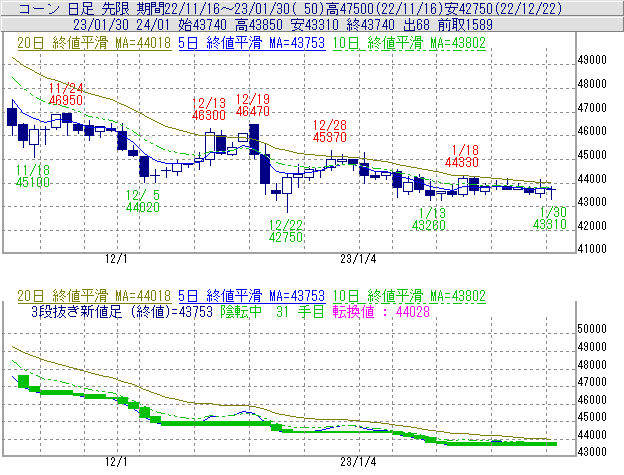Click the 50000 price axis label in lower chart
Image resolution: width=624 pixels, height=475 pixels.
[592, 329]
